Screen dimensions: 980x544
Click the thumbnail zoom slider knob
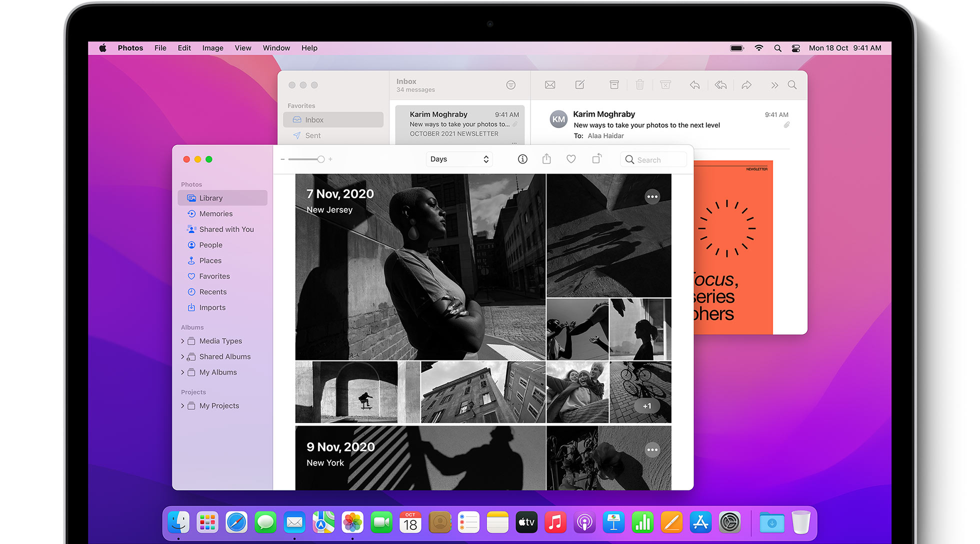[x=321, y=159]
